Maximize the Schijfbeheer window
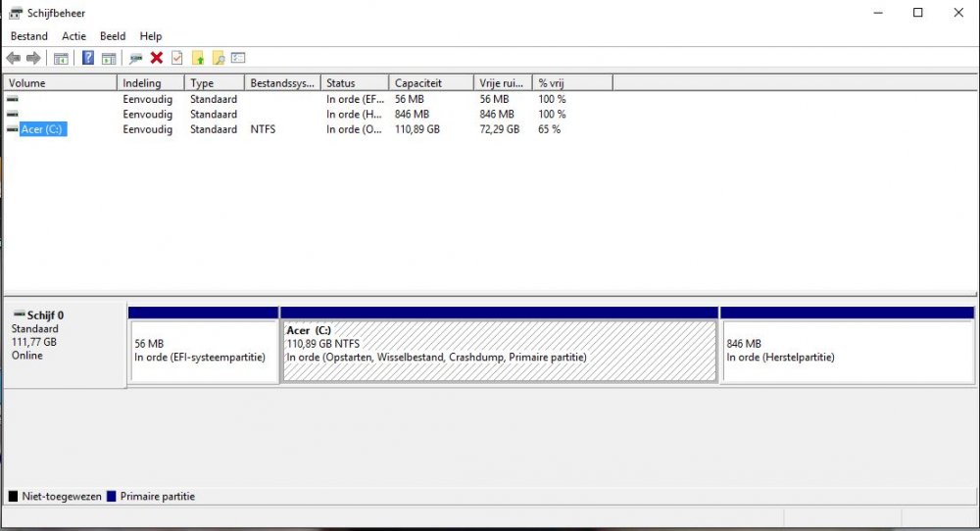This screenshot has width=980, height=531. pyautogui.click(x=917, y=13)
